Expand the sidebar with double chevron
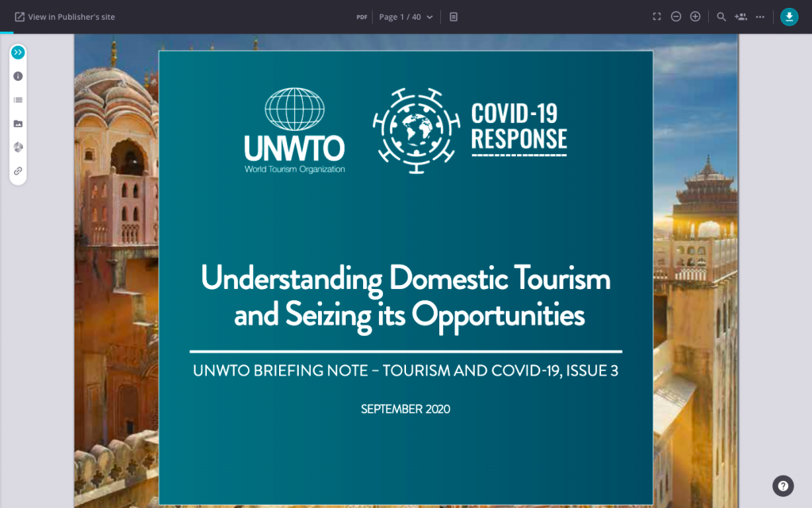This screenshot has width=812, height=508. (18, 52)
